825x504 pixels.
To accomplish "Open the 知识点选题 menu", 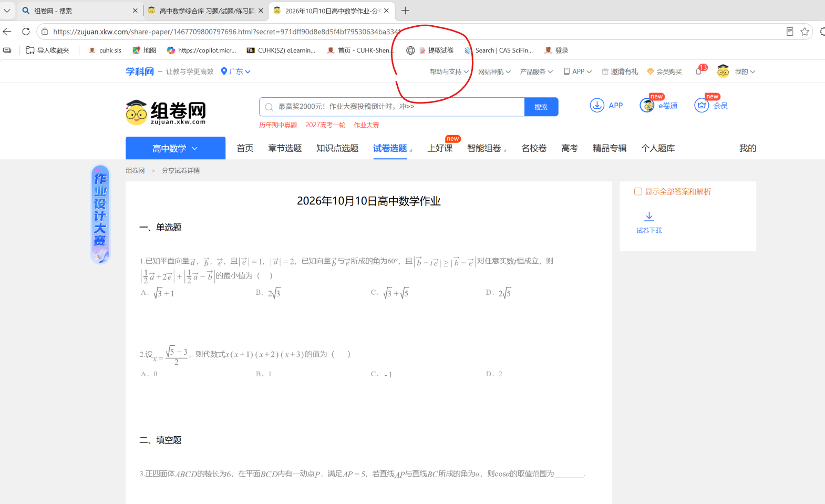I will pyautogui.click(x=337, y=148).
